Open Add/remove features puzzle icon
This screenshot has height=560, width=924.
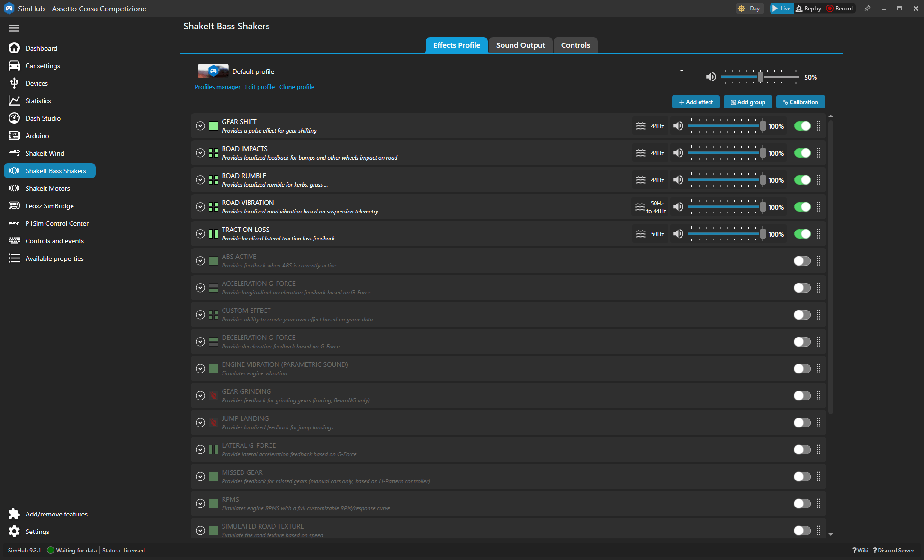click(x=14, y=514)
